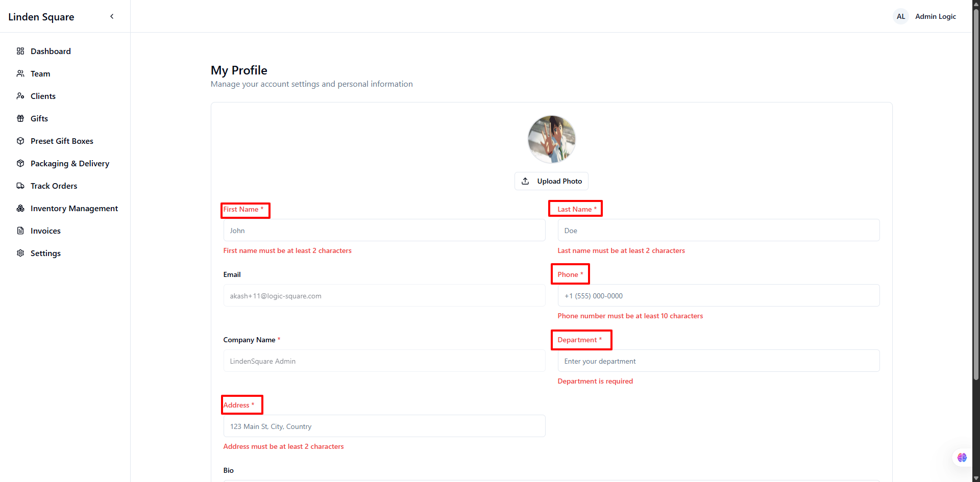This screenshot has height=482, width=980.
Task: Click the Dashboard grid icon
Action: tap(20, 51)
